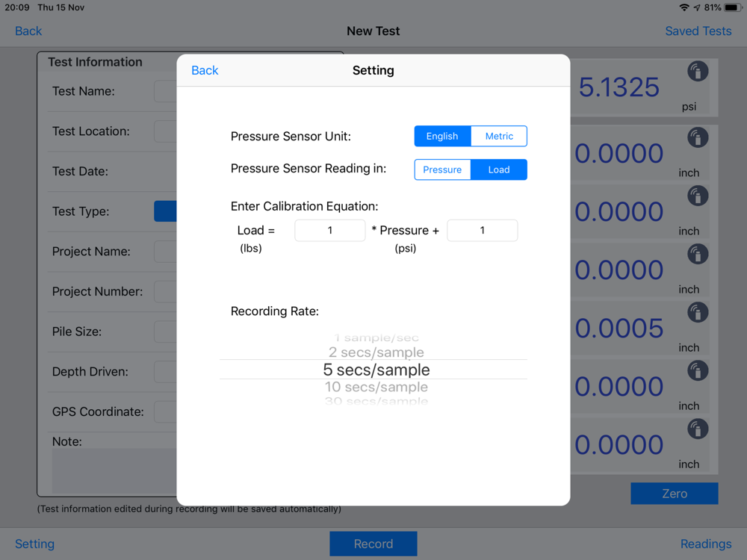
Task: Tap the Note text area
Action: click(x=114, y=470)
